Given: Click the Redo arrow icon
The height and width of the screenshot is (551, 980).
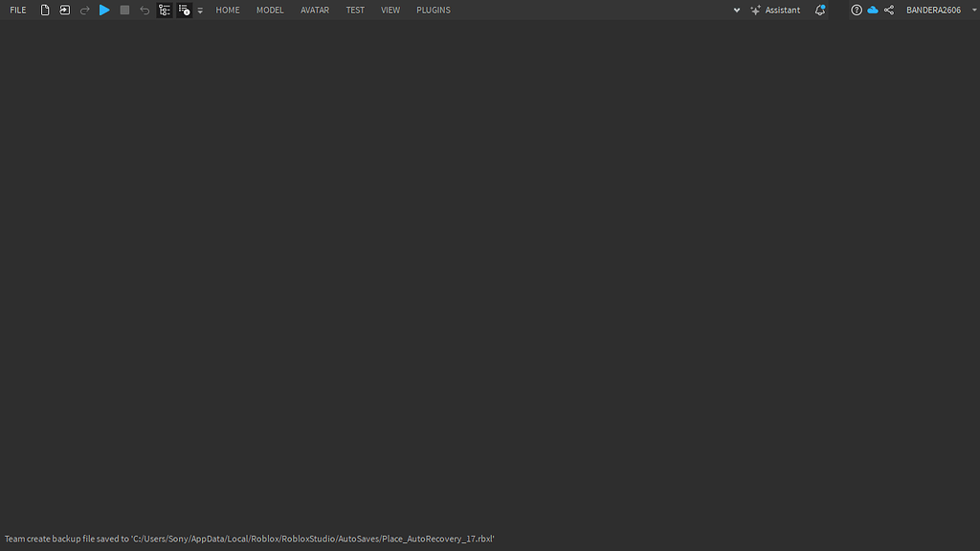Looking at the screenshot, I should pyautogui.click(x=85, y=10).
